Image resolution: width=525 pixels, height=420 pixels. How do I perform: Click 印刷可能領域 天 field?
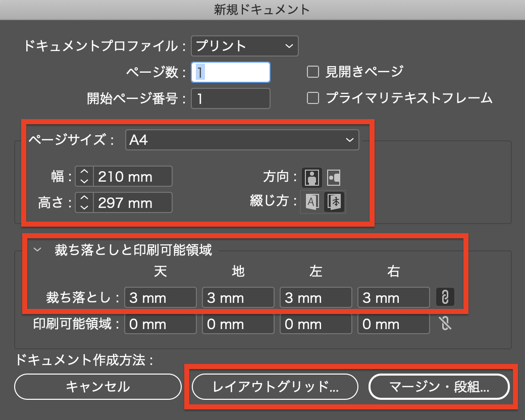pos(161,324)
